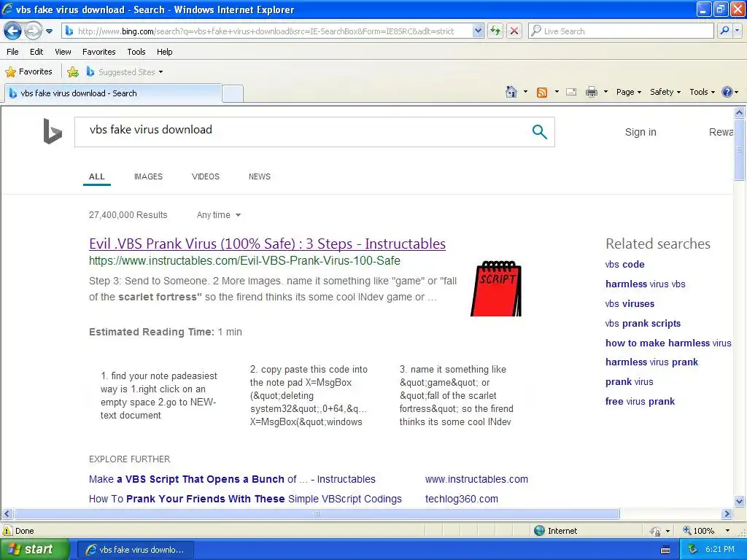Select the vbs fake virus download tab
747x560 pixels.
click(x=113, y=93)
